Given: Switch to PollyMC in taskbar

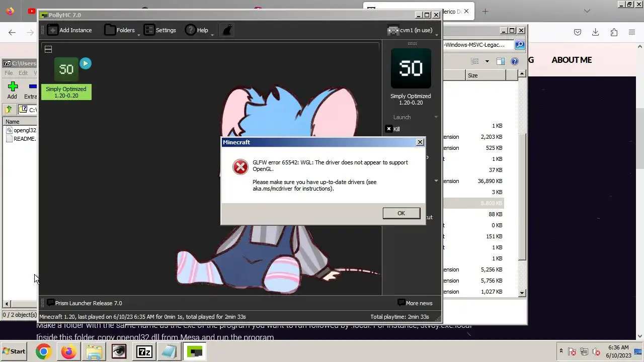Looking at the screenshot, I should (194, 351).
